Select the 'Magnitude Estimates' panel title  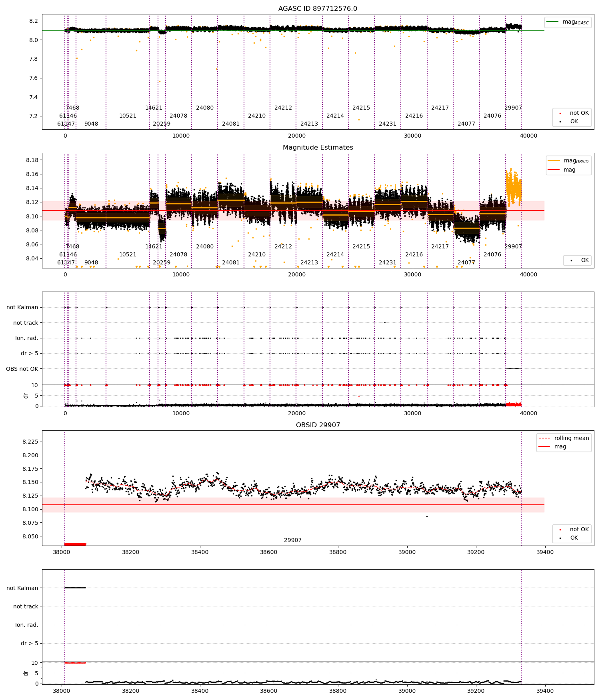(x=318, y=148)
